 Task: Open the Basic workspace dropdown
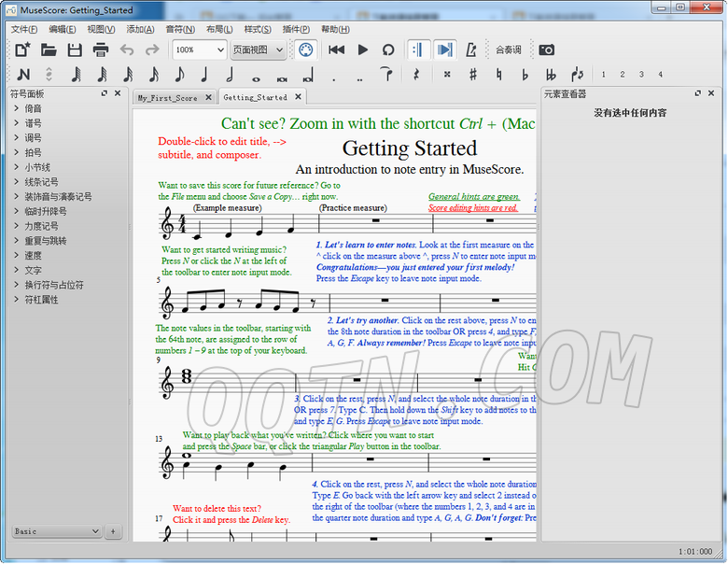pos(56,531)
